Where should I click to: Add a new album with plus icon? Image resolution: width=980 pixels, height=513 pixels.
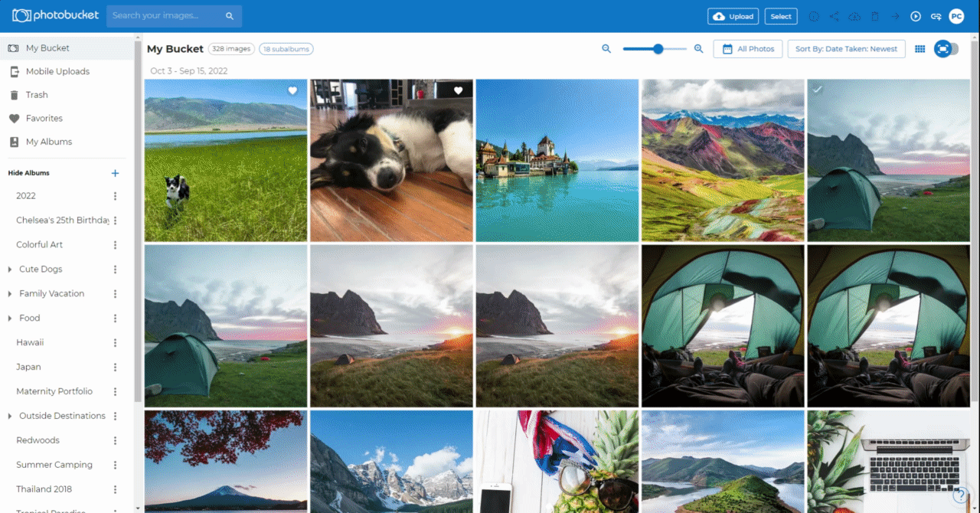tap(116, 173)
